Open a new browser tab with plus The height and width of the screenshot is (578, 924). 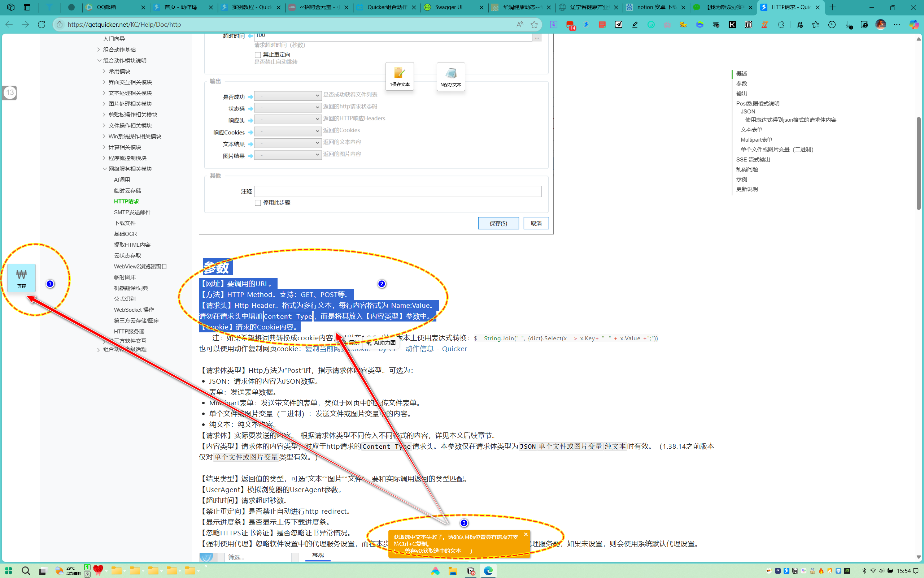(833, 7)
